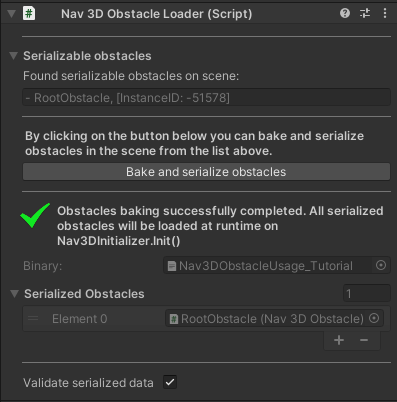Open component preset selector sliders icon

(x=365, y=13)
